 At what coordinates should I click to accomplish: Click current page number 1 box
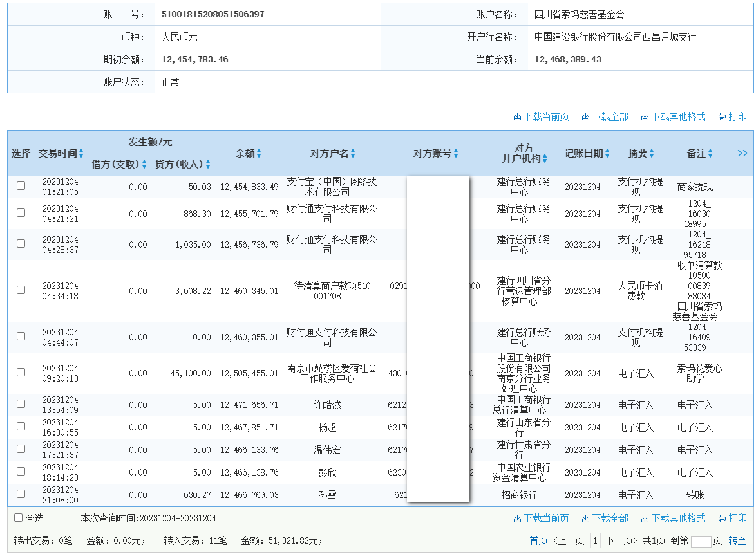[x=596, y=540]
